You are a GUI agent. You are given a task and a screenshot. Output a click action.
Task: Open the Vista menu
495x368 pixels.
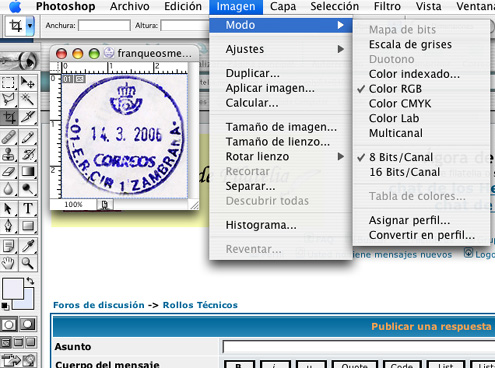(x=429, y=6)
